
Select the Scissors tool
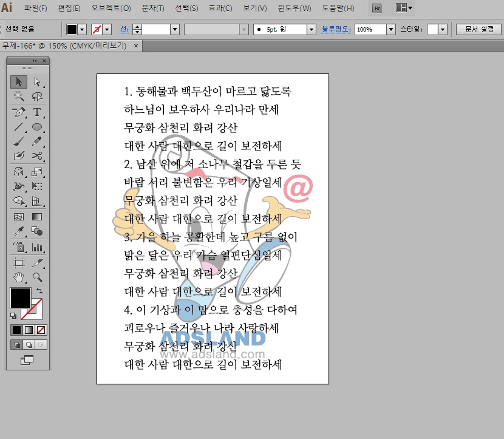click(x=37, y=156)
